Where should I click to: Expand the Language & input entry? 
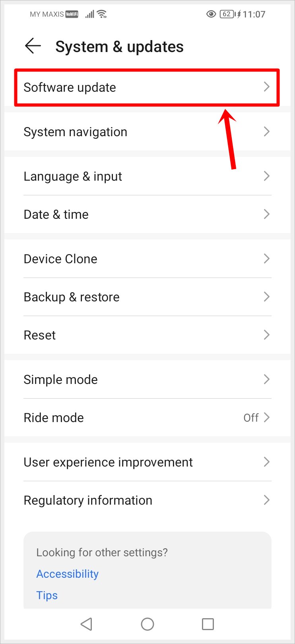tap(147, 176)
